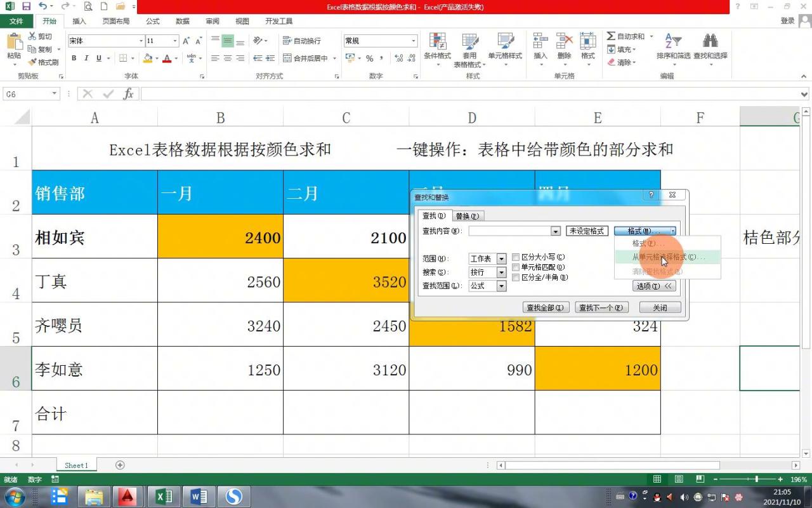Click the 查找下一个 button
The width and height of the screenshot is (812, 508).
pos(601,307)
